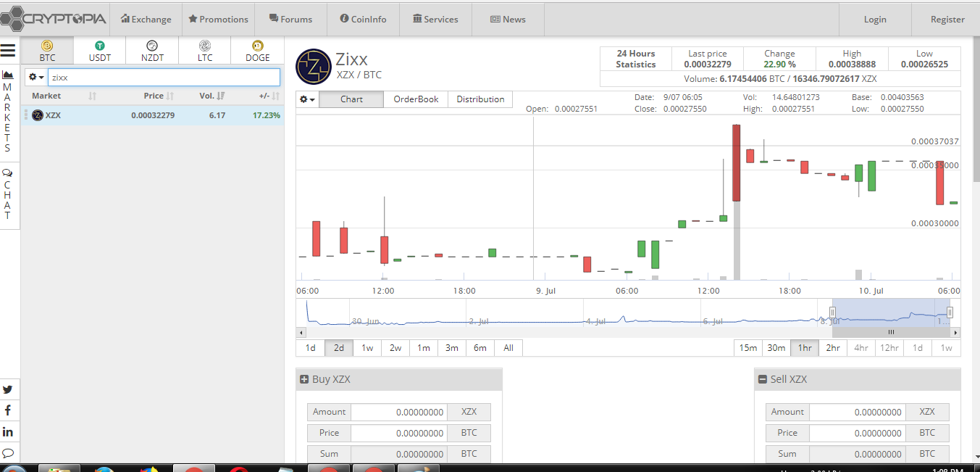Viewport: 980px width, 472px height.
Task: Set chart range to 3m
Action: pyautogui.click(x=452, y=348)
